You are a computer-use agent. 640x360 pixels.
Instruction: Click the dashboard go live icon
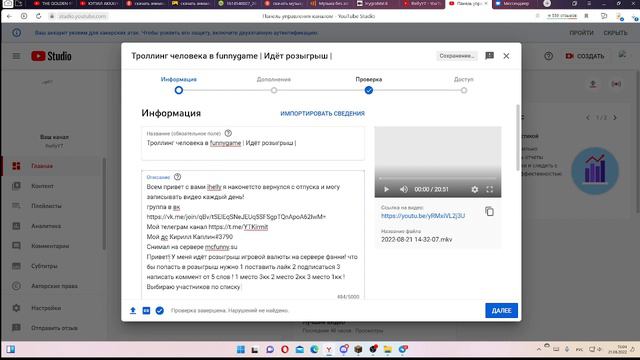tap(616, 84)
